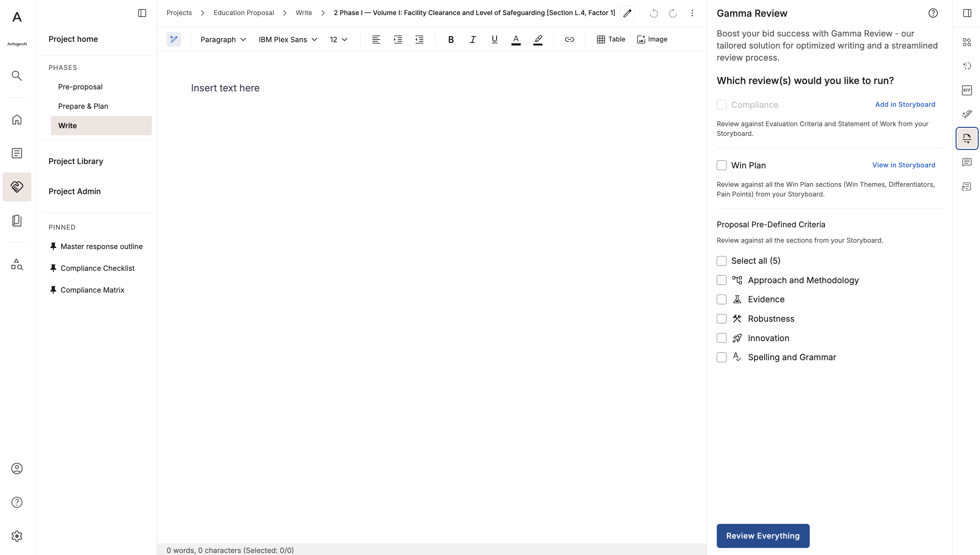Click the text alignment icon
This screenshot has height=555, width=980.
pos(376,39)
